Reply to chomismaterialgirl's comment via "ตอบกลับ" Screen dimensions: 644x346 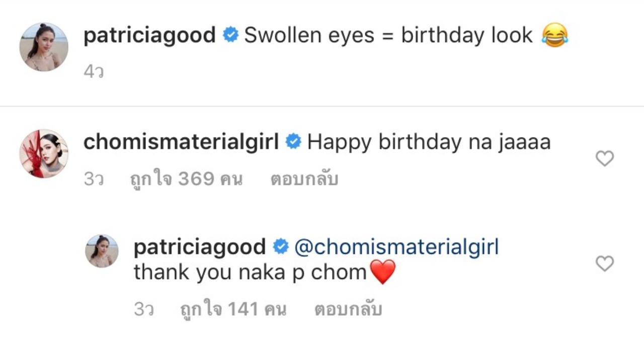pos(304,179)
